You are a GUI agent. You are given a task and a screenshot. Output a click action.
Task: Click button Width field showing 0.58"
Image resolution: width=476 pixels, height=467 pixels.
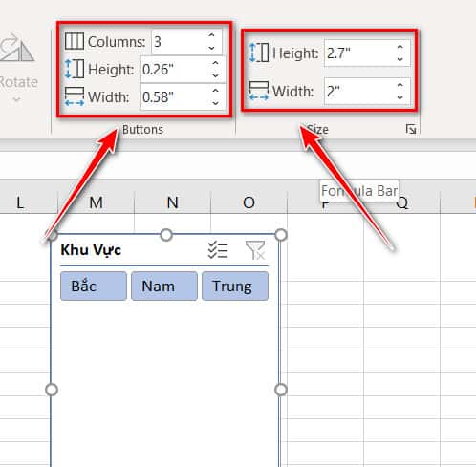183,96
